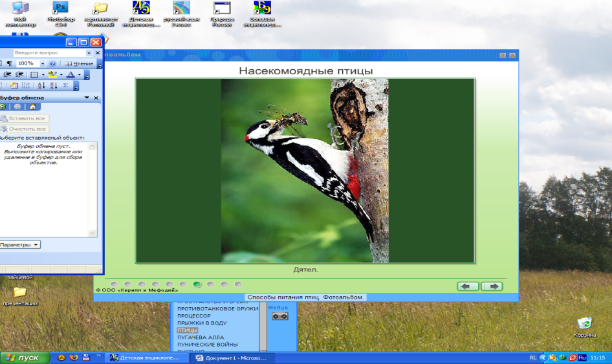
Task: Select ПРОТИВОТАНКОВОЕ ОРУЖИЕ in the list
Action: coord(218,308)
